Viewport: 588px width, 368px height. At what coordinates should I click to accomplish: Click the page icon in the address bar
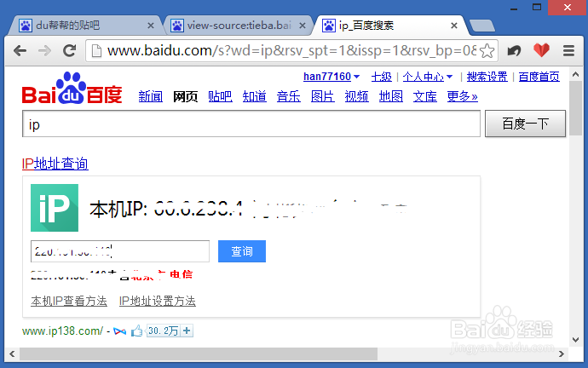click(97, 50)
